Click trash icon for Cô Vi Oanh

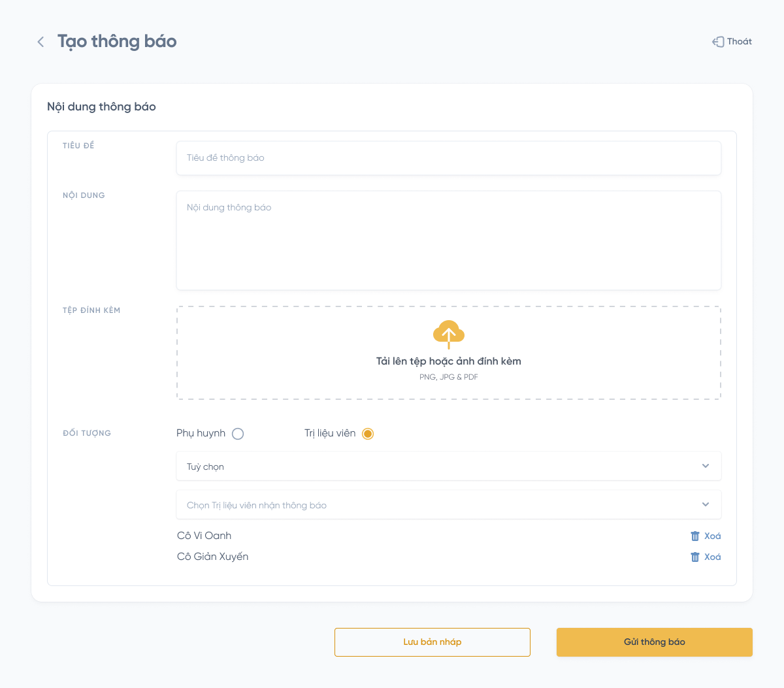tap(695, 536)
